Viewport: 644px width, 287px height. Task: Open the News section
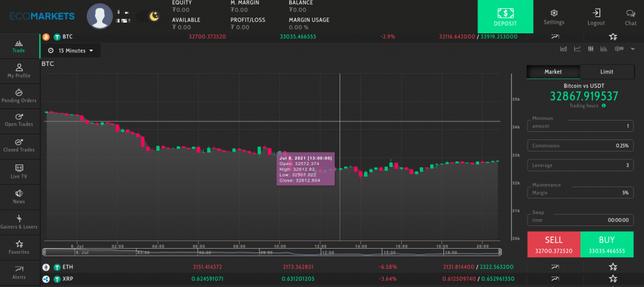[x=18, y=197]
